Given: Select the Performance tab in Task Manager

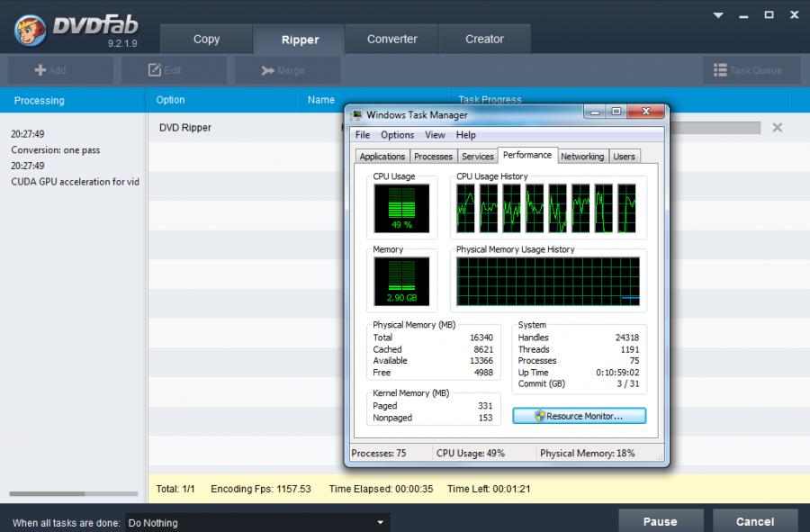Looking at the screenshot, I should tap(527, 155).
